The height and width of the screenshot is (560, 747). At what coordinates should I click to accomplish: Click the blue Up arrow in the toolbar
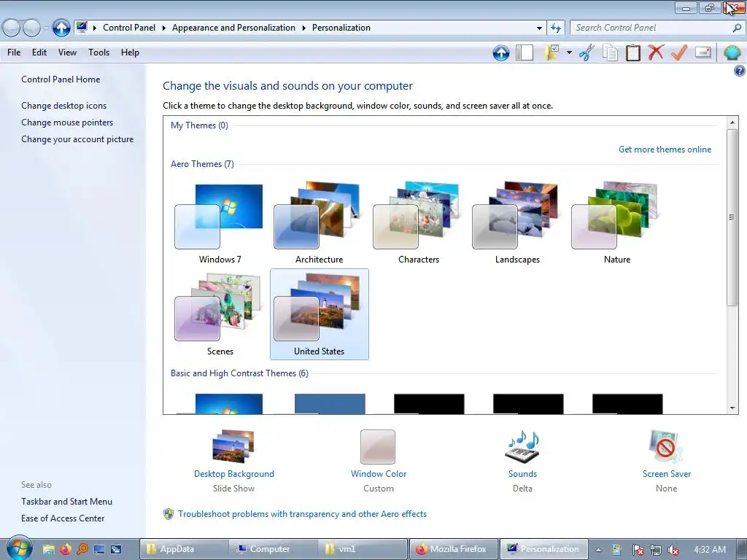(x=500, y=52)
